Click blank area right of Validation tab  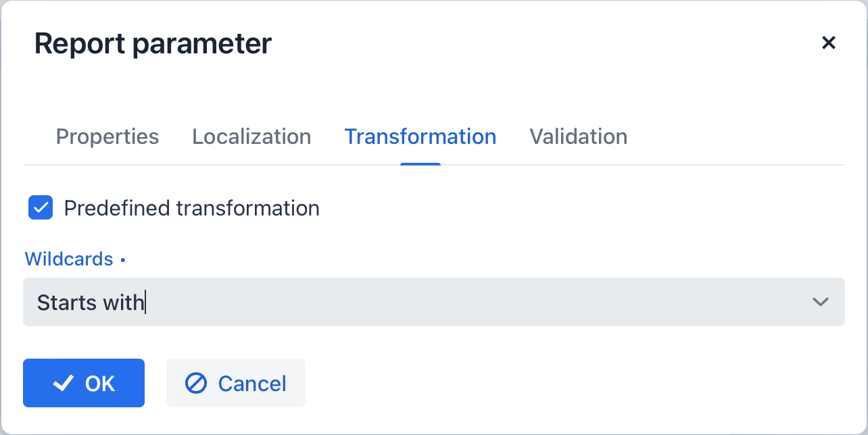point(737,136)
